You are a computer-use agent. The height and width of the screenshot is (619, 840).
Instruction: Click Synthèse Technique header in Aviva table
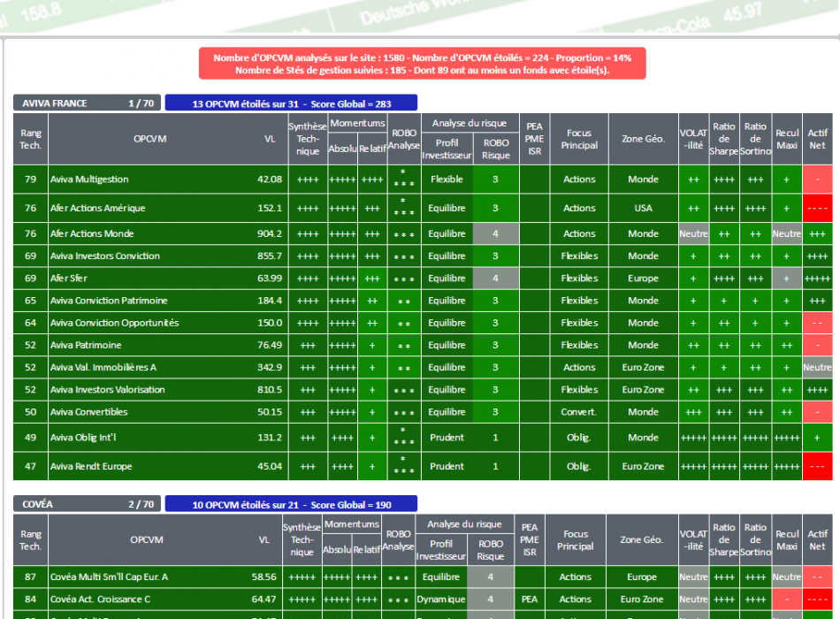click(x=308, y=139)
